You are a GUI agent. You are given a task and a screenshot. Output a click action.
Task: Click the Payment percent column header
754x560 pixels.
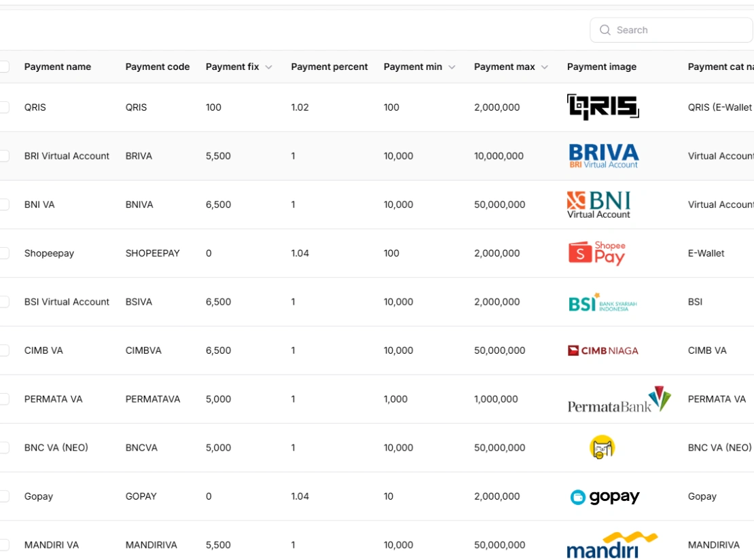click(x=329, y=67)
